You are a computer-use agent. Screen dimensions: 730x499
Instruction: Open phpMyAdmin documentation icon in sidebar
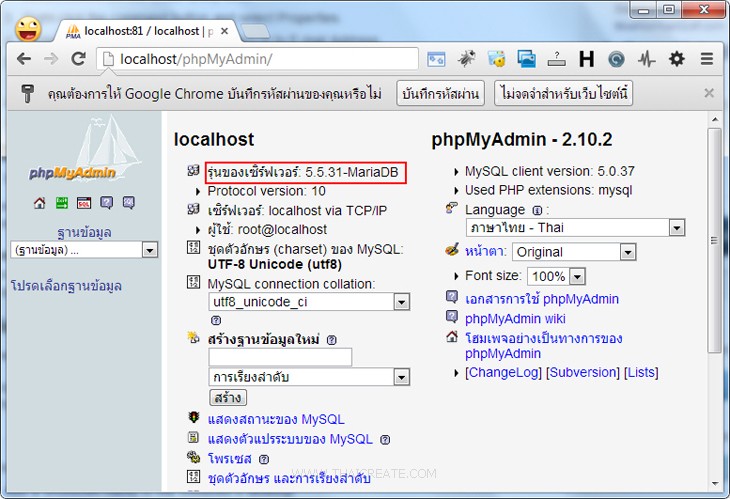pyautogui.click(x=107, y=203)
